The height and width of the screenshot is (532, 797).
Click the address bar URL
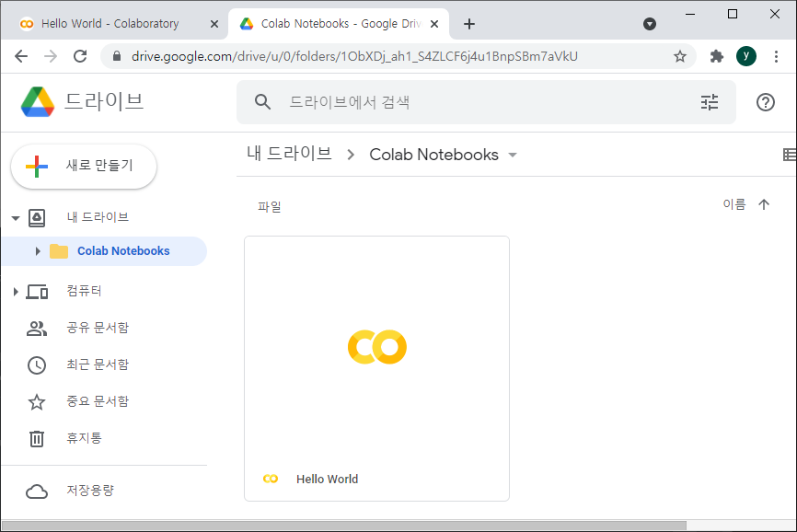tap(354, 56)
